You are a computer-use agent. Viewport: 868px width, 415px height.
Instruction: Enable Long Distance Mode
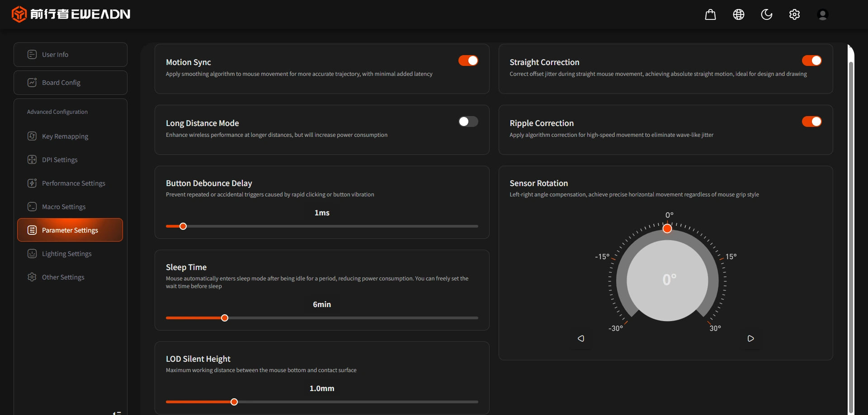[468, 121]
